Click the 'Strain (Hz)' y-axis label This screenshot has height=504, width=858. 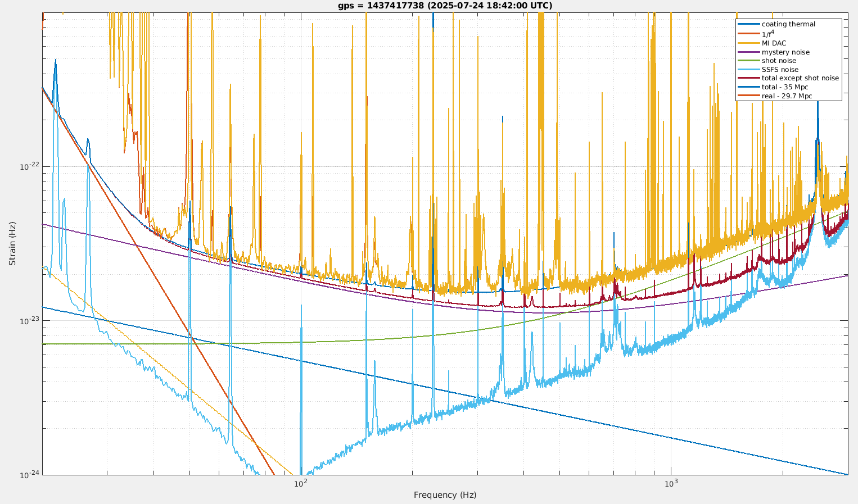coord(12,243)
